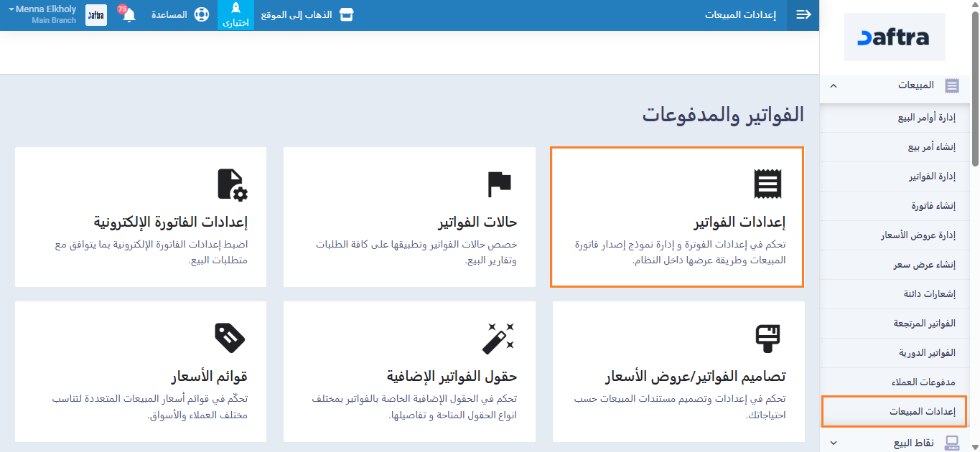Screen dimensions: 980x452
Task: Open the قوائم الأسعار card title
Action: [209, 376]
